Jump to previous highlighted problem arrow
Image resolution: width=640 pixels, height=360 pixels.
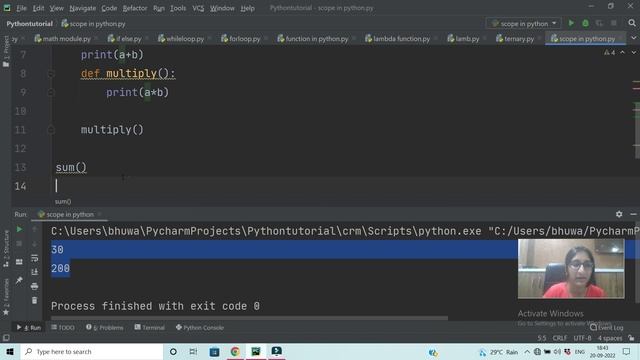point(622,52)
